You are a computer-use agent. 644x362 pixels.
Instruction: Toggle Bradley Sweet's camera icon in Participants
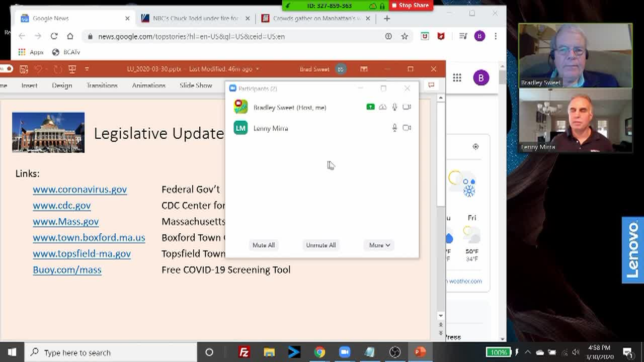pyautogui.click(x=407, y=107)
